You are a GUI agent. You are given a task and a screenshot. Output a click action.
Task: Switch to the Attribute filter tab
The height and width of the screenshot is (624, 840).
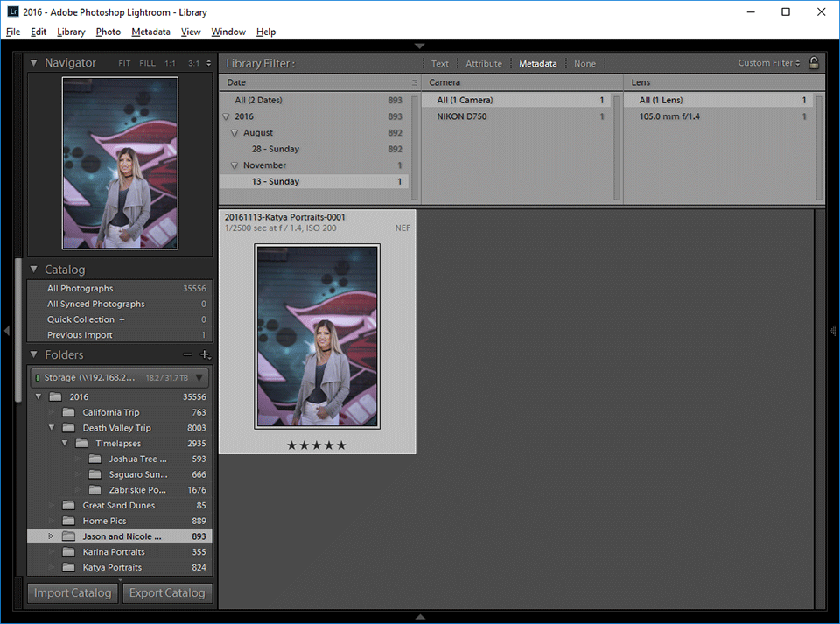pyautogui.click(x=484, y=63)
